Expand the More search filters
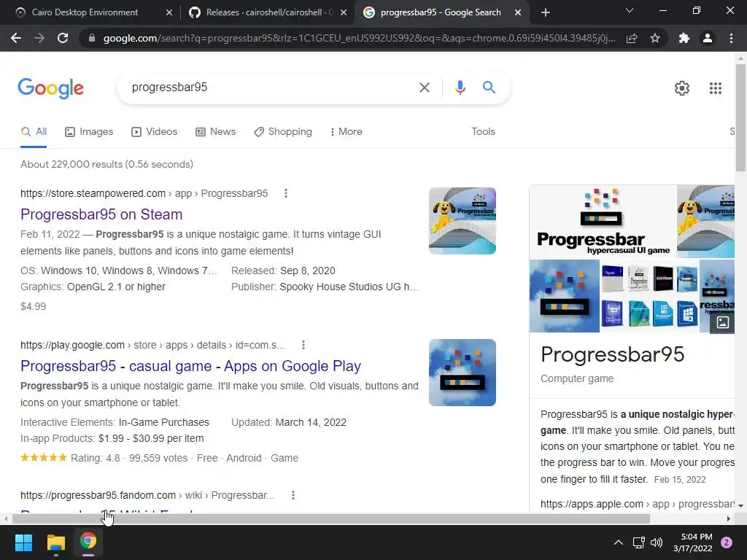 tap(347, 132)
